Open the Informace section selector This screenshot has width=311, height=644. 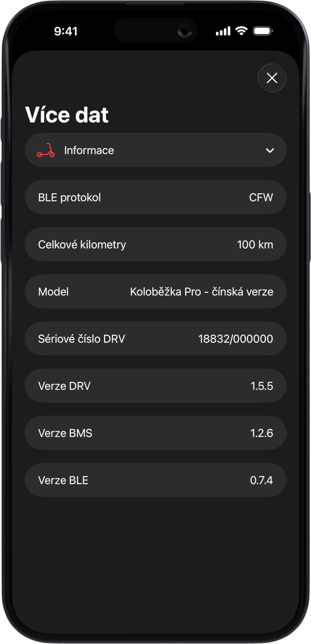tap(155, 150)
